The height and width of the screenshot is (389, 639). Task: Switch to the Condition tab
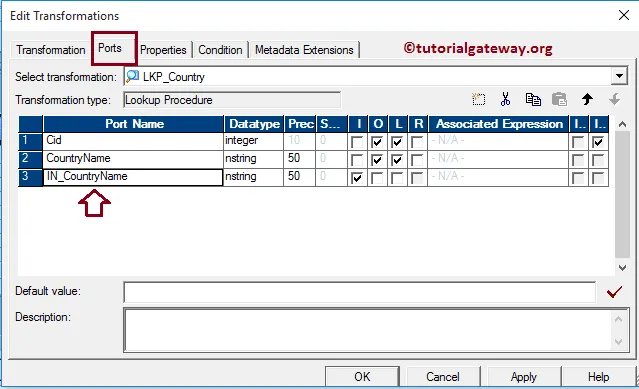tap(220, 50)
